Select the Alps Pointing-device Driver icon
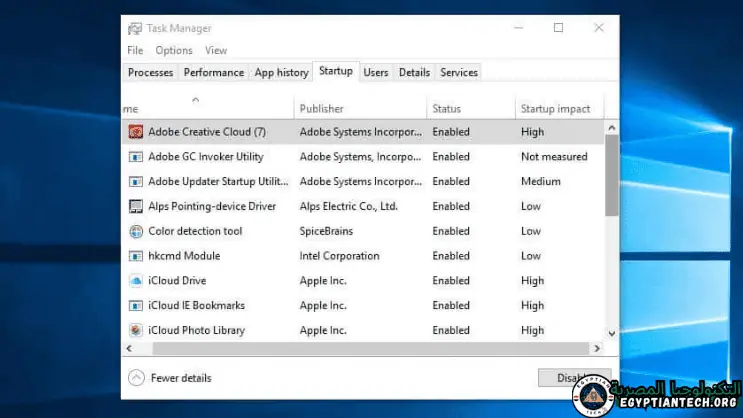Viewport: 743px width, 418px height. (x=136, y=207)
